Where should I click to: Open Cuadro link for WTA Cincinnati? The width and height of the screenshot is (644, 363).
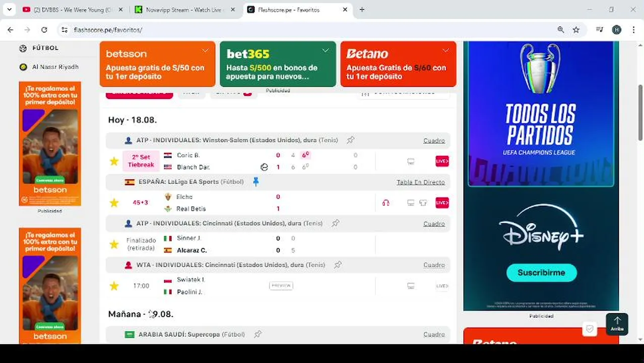pyautogui.click(x=434, y=265)
